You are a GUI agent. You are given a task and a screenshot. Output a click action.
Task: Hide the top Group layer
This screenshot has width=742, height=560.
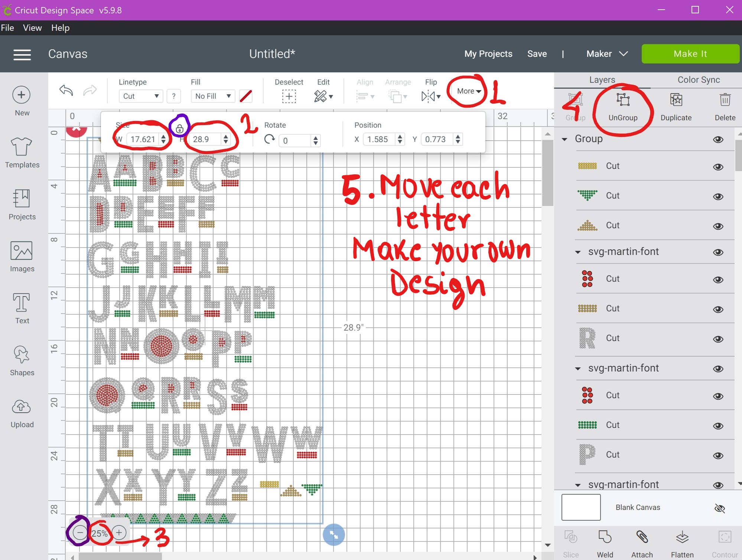point(718,140)
